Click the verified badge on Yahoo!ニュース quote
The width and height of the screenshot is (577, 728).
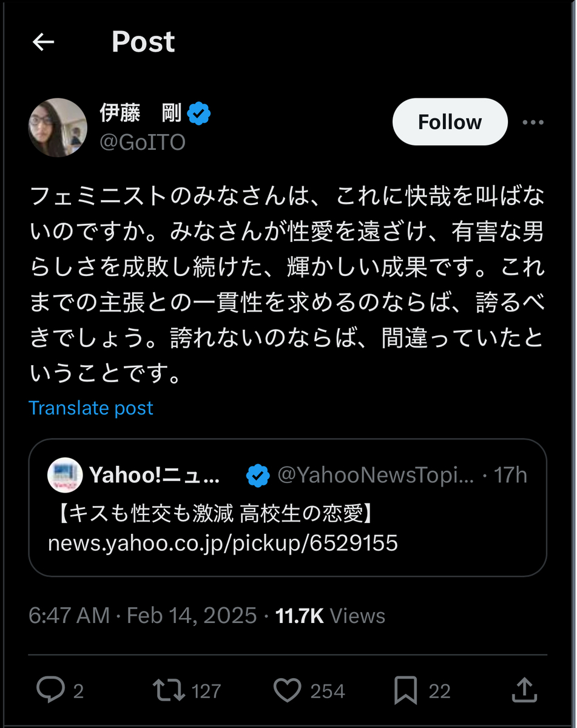(x=258, y=476)
